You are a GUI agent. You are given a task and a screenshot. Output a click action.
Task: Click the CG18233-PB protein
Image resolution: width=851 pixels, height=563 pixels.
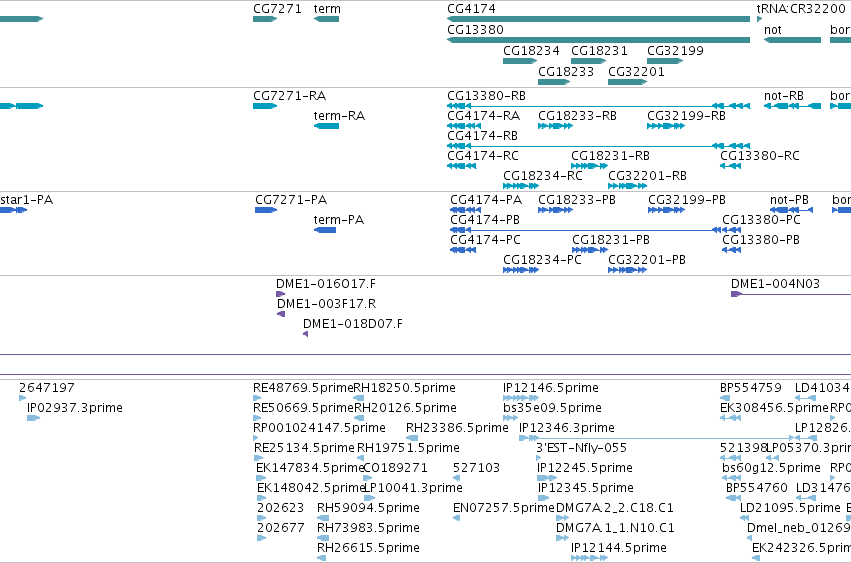tap(555, 210)
